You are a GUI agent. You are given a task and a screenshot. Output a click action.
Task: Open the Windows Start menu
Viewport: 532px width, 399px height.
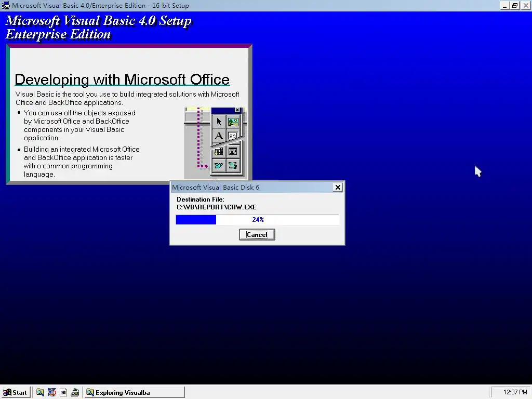tap(16, 393)
